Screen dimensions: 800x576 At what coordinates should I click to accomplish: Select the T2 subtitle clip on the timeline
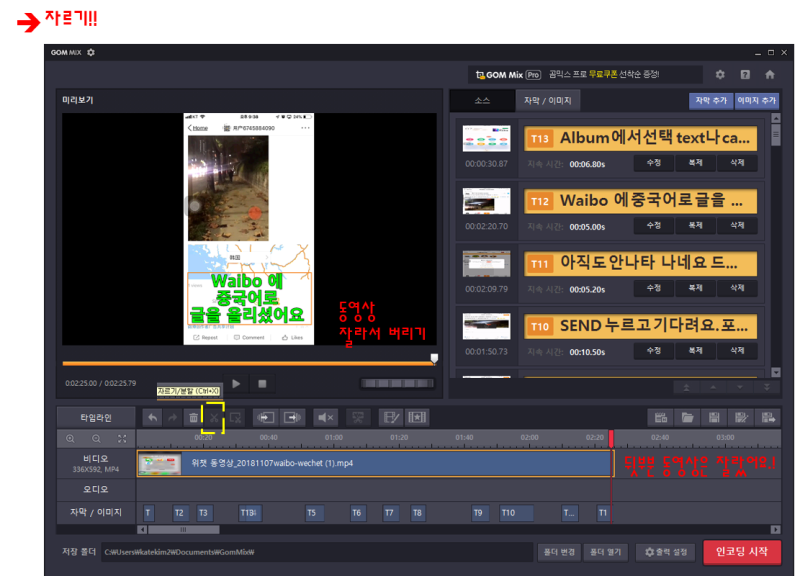pos(179,513)
